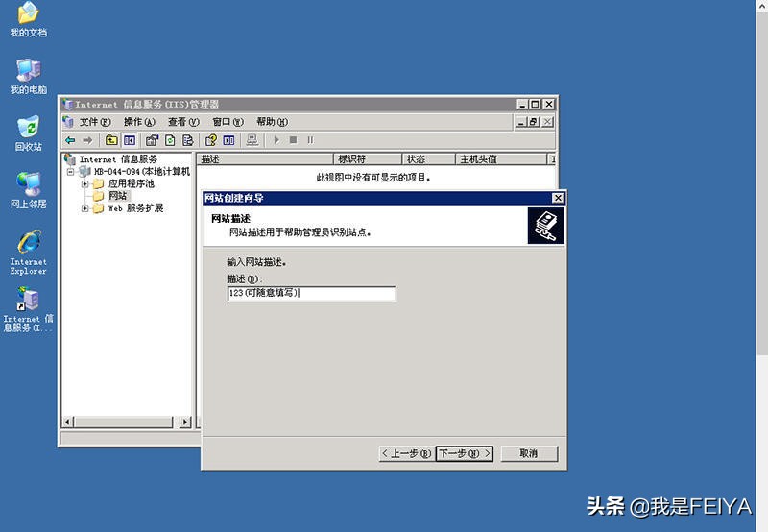Click text 此视图中没有可显示的项目

click(373, 178)
